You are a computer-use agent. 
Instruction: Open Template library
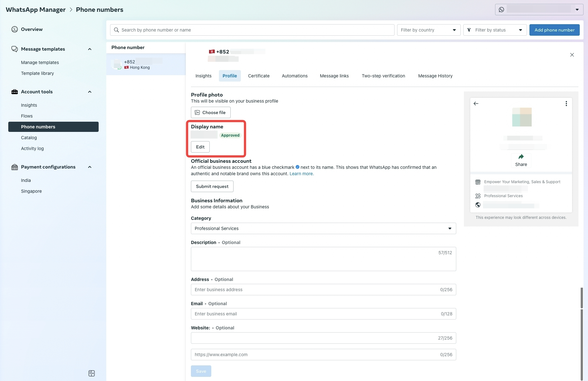pyautogui.click(x=37, y=73)
